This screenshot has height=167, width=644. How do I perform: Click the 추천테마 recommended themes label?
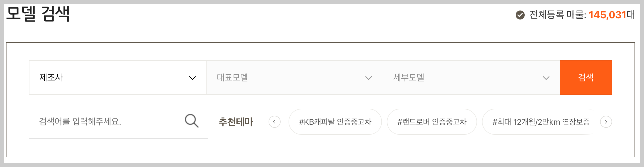tap(236, 122)
